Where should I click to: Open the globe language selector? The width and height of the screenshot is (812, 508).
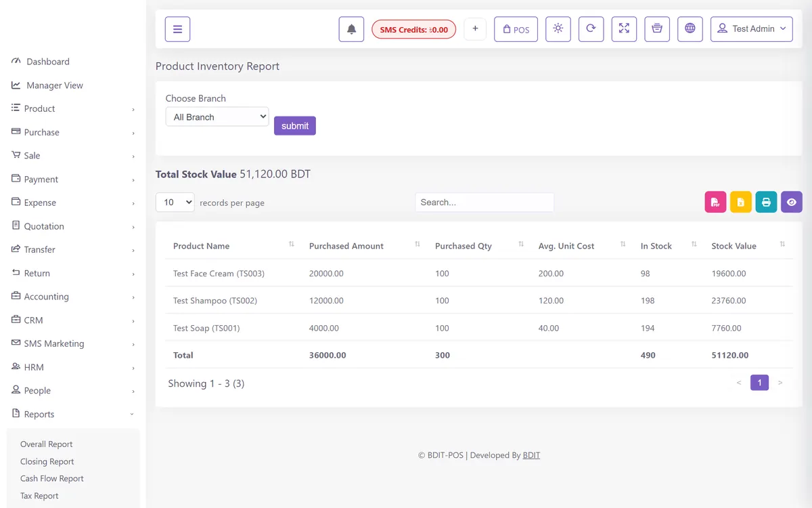(x=690, y=29)
